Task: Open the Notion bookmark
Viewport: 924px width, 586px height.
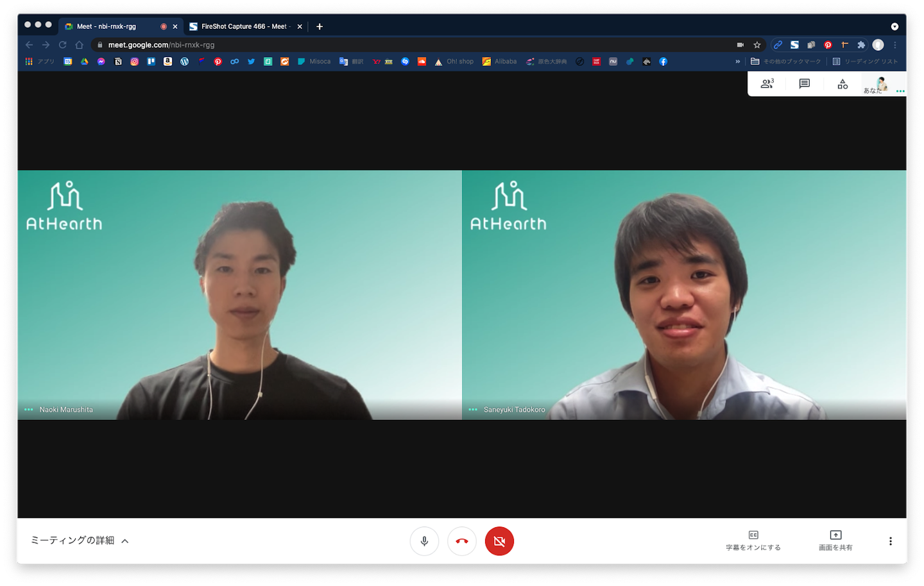Action: point(118,62)
